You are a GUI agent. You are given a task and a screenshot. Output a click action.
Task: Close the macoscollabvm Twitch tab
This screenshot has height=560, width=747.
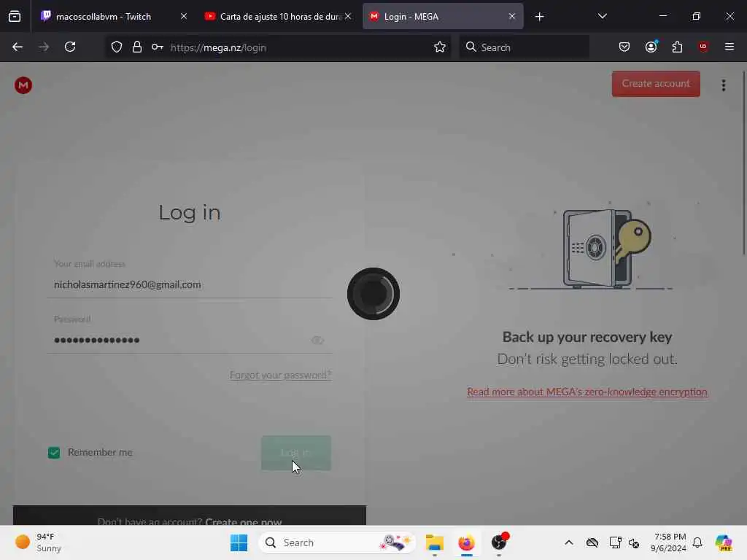click(183, 17)
